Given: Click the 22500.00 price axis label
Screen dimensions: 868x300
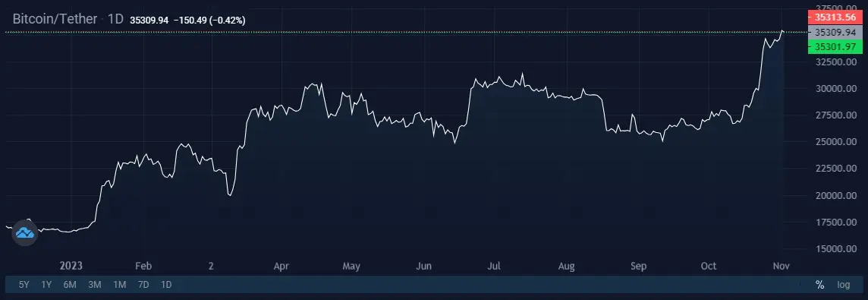Looking at the screenshot, I should pos(836,169).
